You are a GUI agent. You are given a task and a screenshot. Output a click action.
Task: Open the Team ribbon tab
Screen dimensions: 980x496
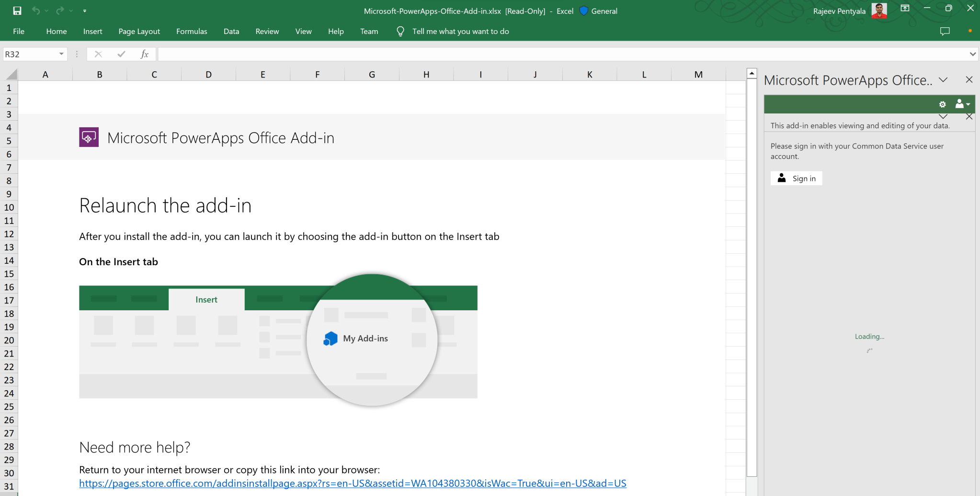(x=369, y=31)
